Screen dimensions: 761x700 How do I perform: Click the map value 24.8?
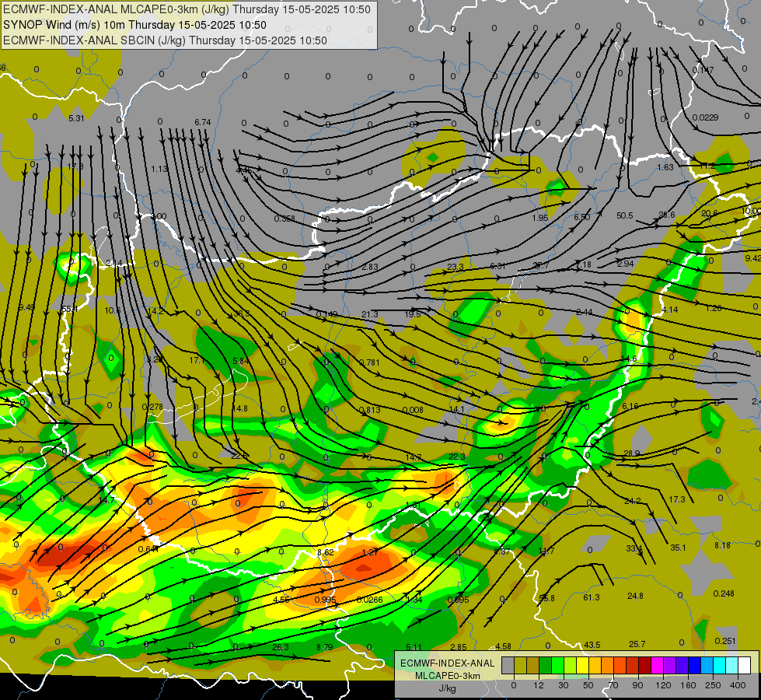click(635, 596)
